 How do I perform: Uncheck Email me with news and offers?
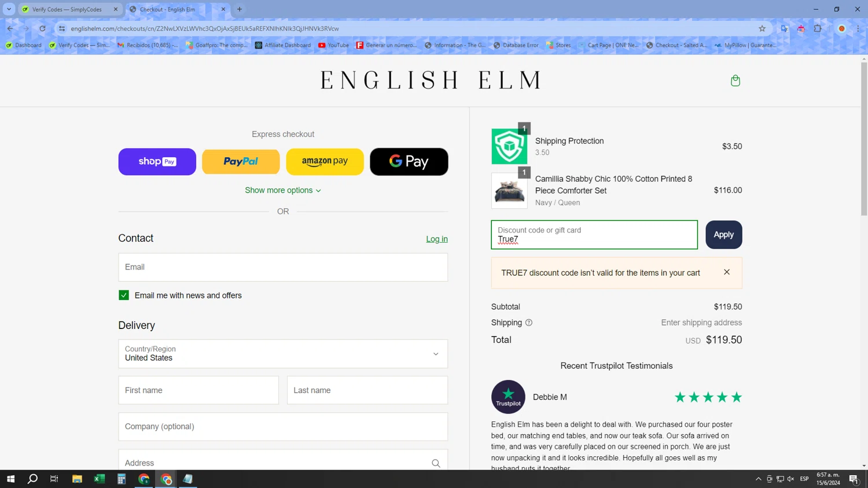(x=124, y=295)
